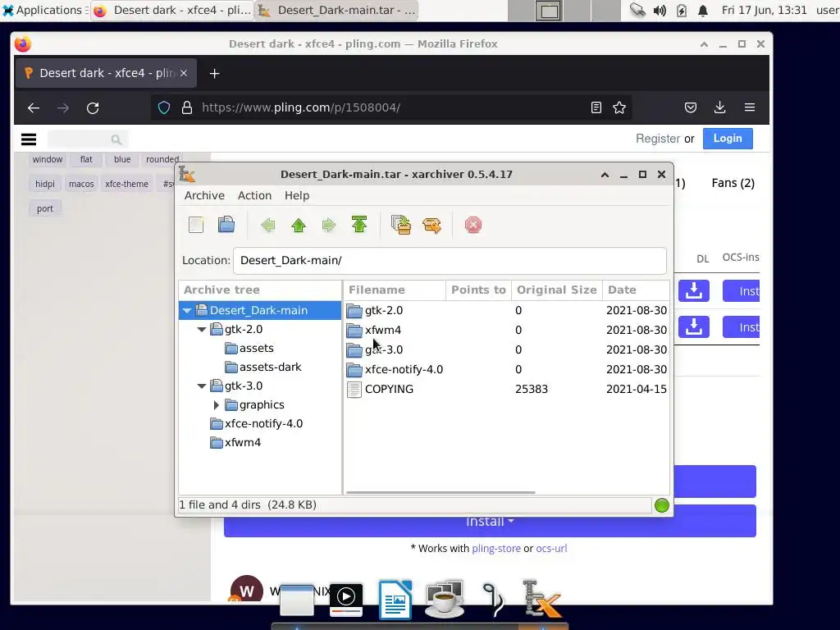Open the Firefox application menu
The height and width of the screenshot is (630, 840).
click(x=750, y=107)
